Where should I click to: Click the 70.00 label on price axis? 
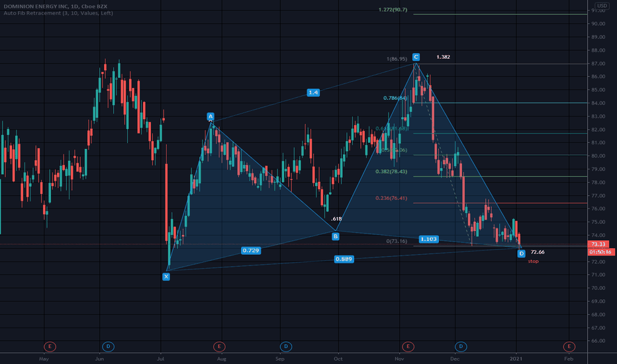pos(598,288)
